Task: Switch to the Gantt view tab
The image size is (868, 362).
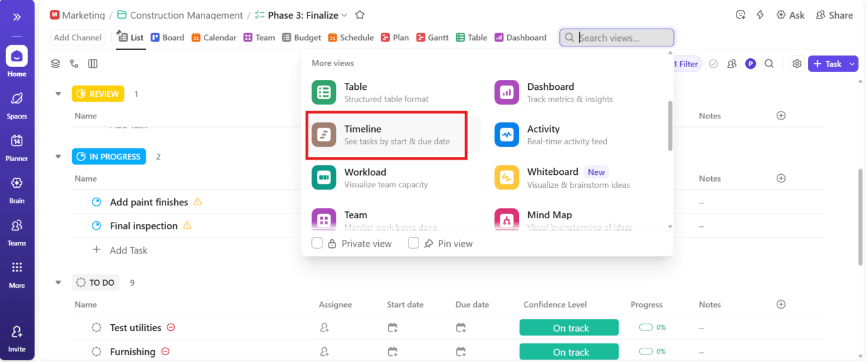Action: tap(432, 37)
